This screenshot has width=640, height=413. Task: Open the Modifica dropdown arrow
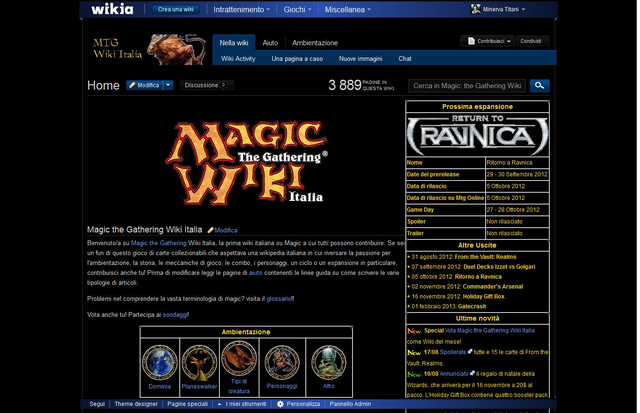[x=168, y=85]
